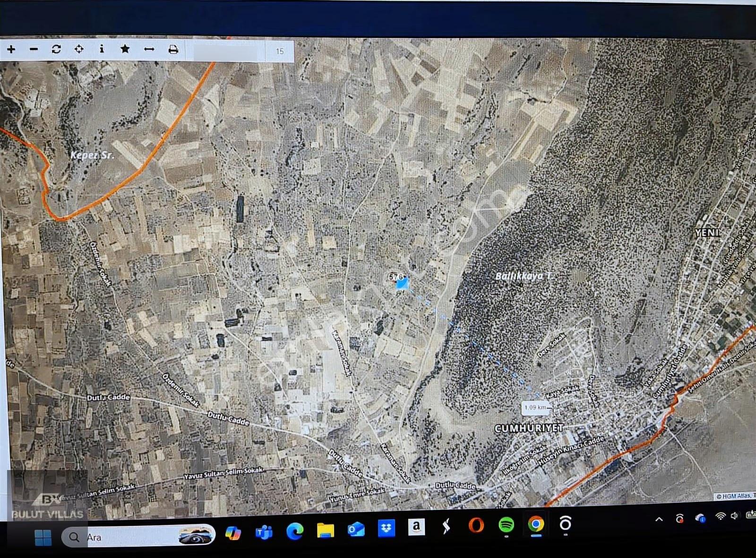Click the Yunus Emre Sokak label
This screenshot has width=756, height=558.
(x=357, y=495)
